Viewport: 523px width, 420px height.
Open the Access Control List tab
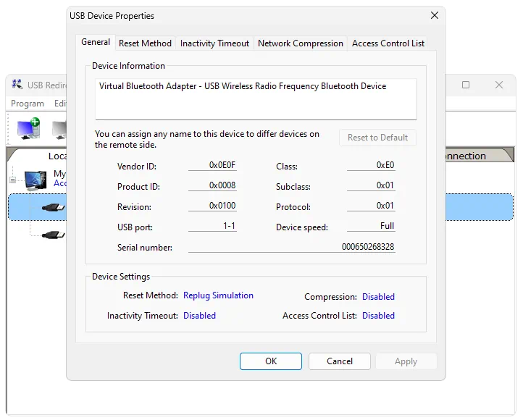tap(388, 43)
